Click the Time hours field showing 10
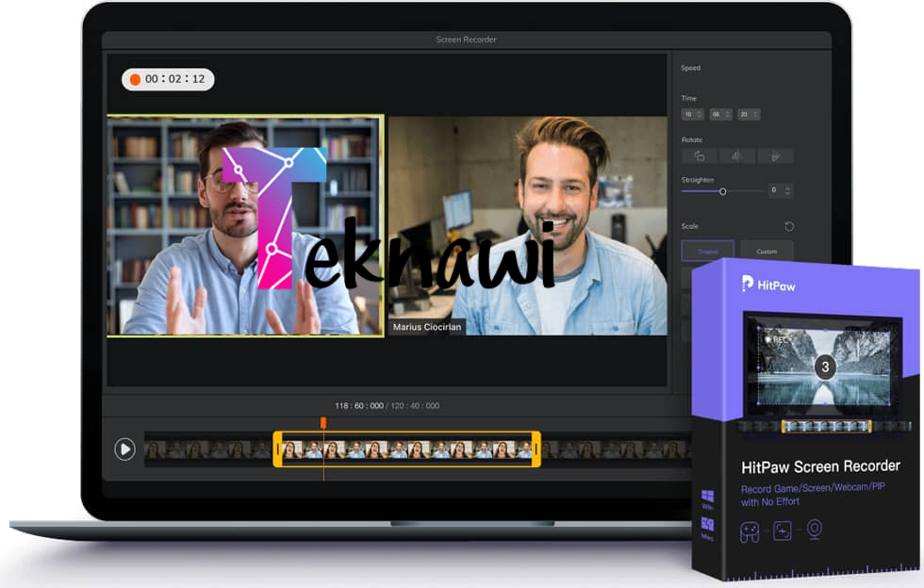This screenshot has width=924, height=588. (692, 114)
